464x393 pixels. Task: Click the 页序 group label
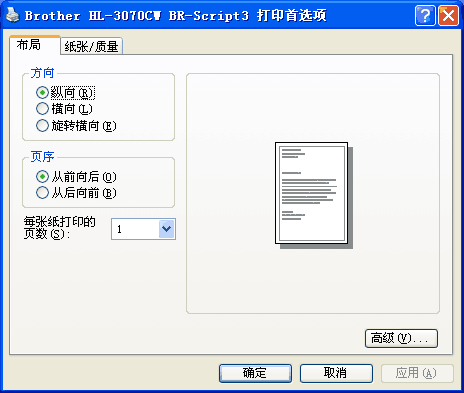pyautogui.click(x=42, y=156)
